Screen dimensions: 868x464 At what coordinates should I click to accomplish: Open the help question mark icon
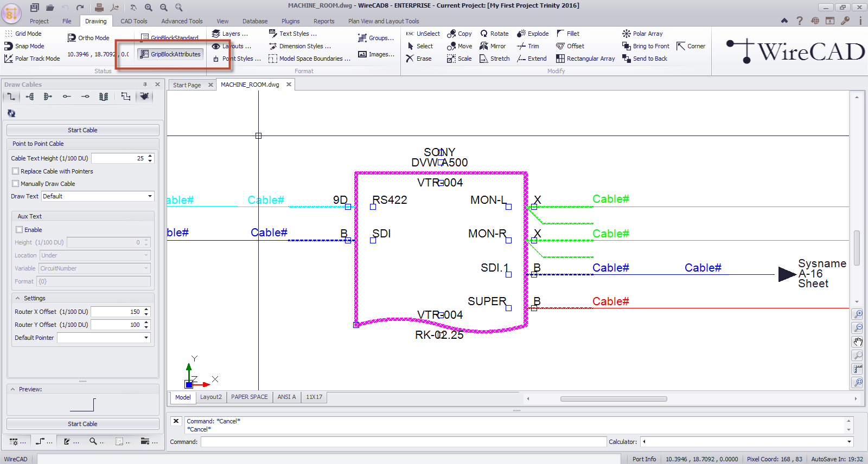800,21
